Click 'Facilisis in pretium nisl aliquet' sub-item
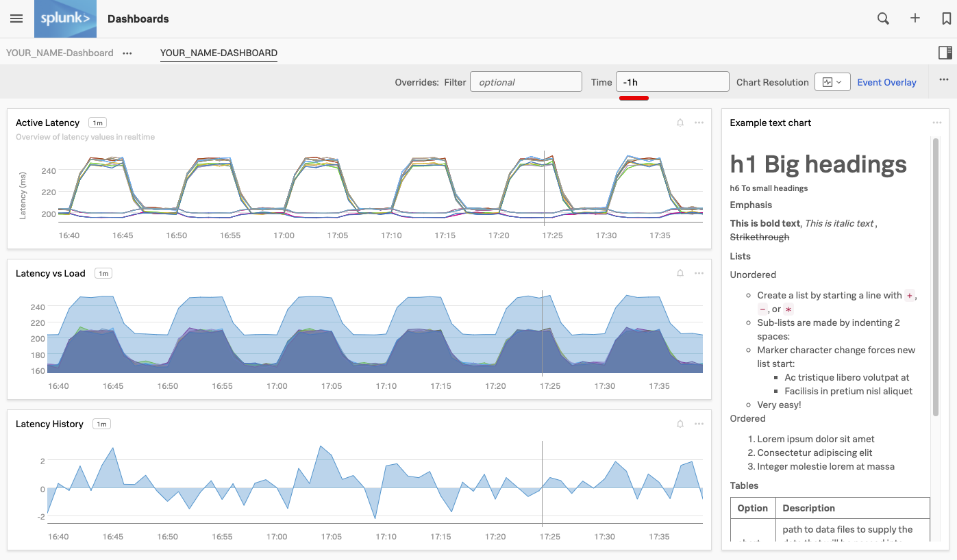 (849, 391)
